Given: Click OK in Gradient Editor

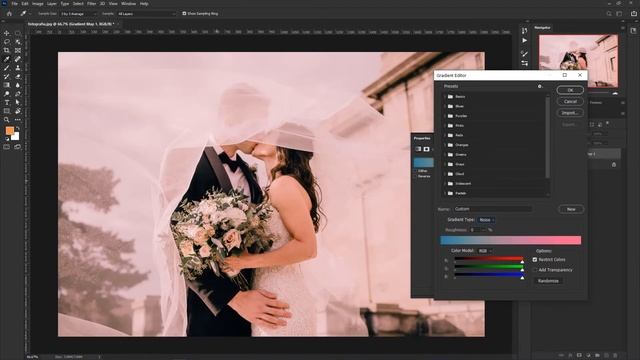Looking at the screenshot, I should click(x=570, y=90).
